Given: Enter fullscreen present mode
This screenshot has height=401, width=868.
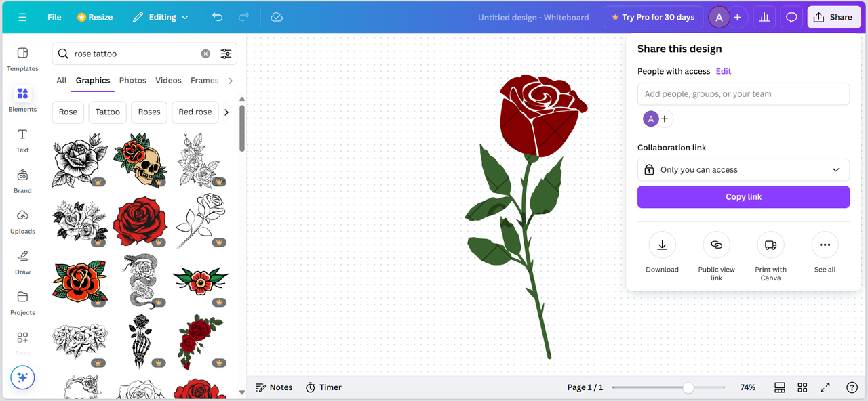Looking at the screenshot, I should (x=825, y=387).
